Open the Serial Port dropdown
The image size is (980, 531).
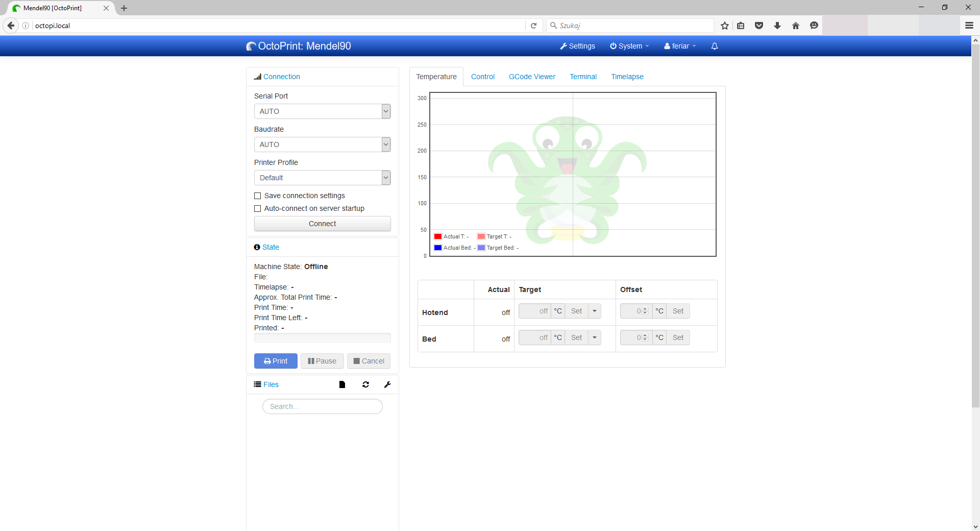[323, 111]
